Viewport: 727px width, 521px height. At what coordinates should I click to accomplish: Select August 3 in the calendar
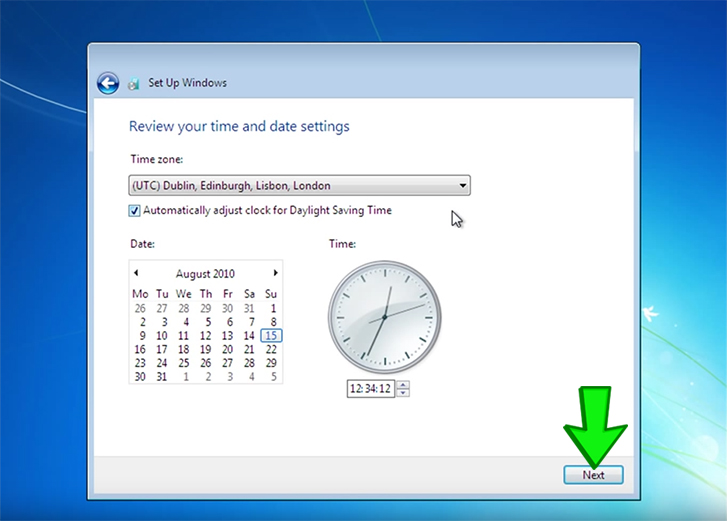pyautogui.click(x=164, y=322)
